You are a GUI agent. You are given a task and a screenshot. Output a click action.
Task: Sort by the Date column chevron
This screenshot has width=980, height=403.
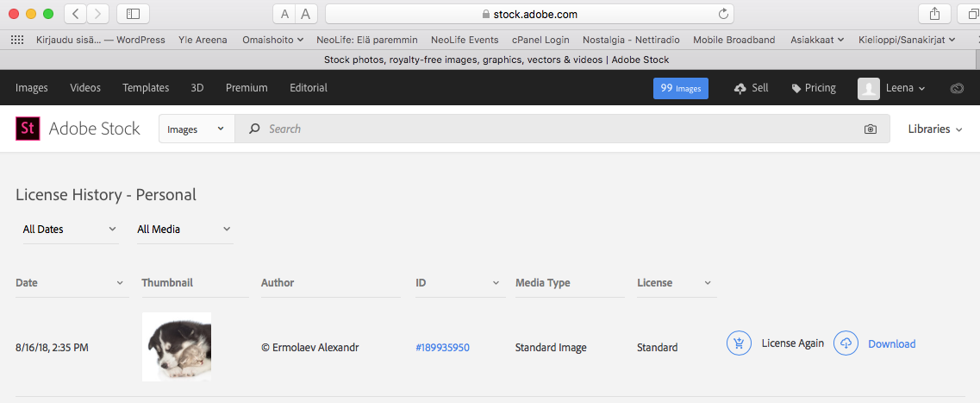120,283
